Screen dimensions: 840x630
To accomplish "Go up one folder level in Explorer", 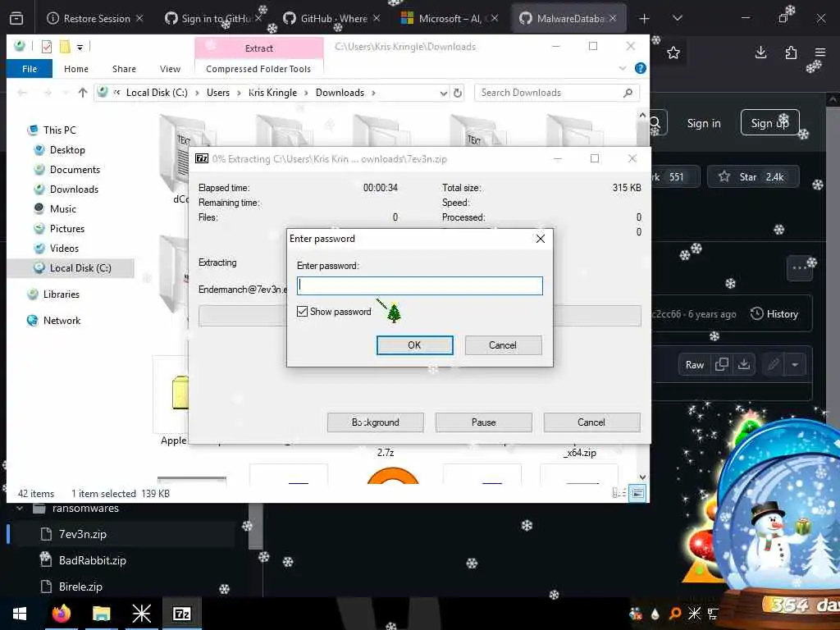I will point(83,93).
